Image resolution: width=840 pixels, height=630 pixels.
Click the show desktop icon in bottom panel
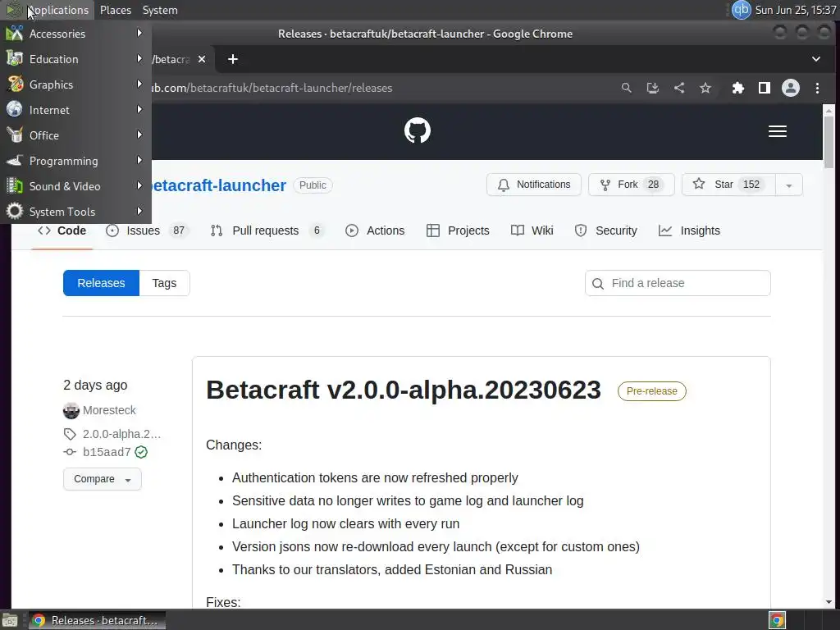point(10,620)
